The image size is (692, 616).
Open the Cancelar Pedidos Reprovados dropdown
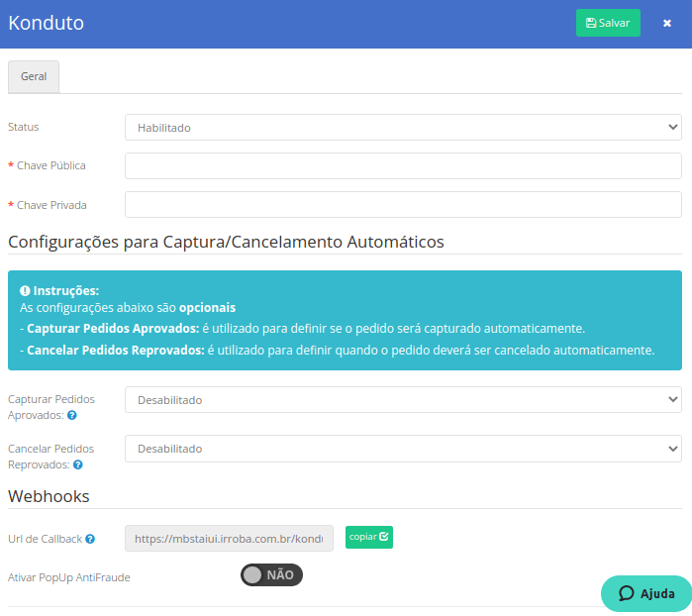403,449
